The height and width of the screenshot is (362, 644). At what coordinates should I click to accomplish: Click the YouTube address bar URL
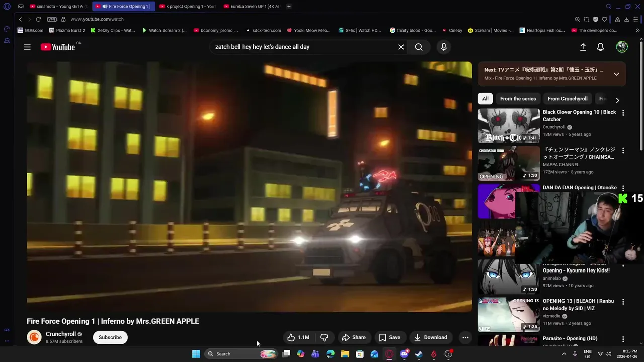(97, 19)
